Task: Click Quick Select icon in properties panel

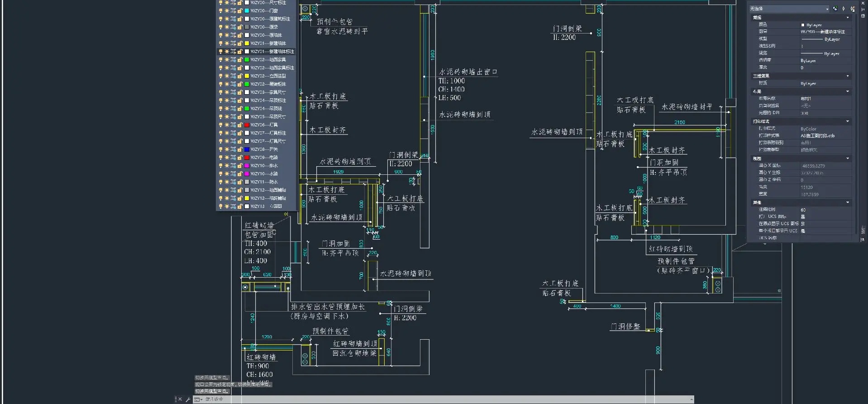Action: click(852, 9)
